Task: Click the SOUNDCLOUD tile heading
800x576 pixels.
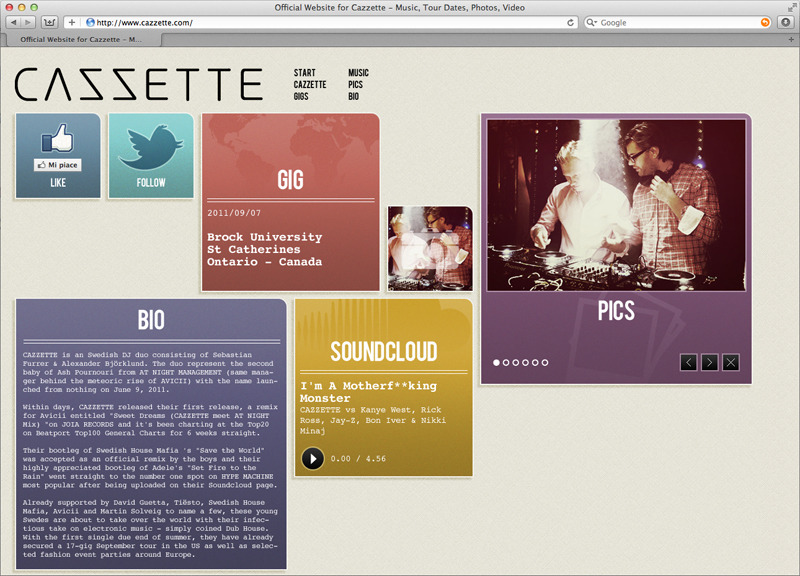Action: pyautogui.click(x=384, y=352)
